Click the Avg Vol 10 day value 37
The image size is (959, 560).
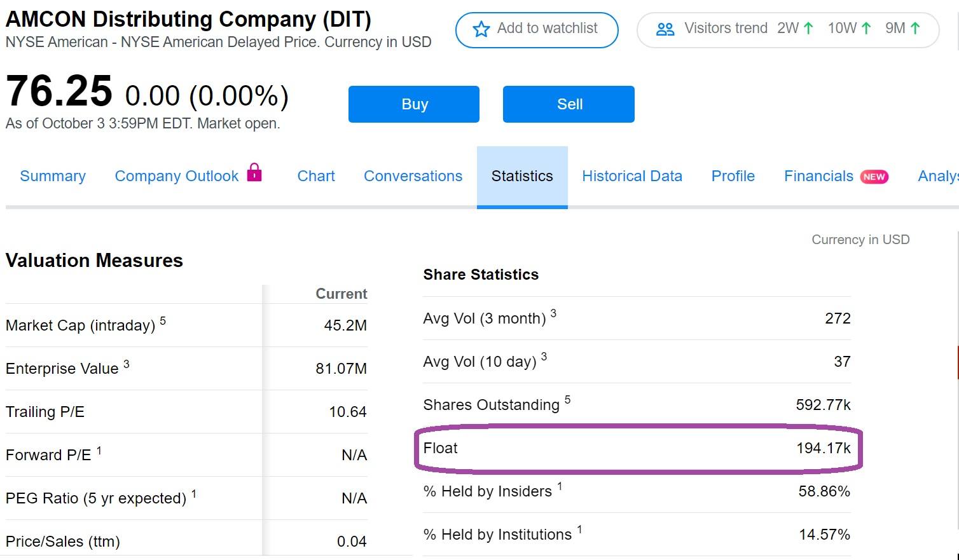842,362
